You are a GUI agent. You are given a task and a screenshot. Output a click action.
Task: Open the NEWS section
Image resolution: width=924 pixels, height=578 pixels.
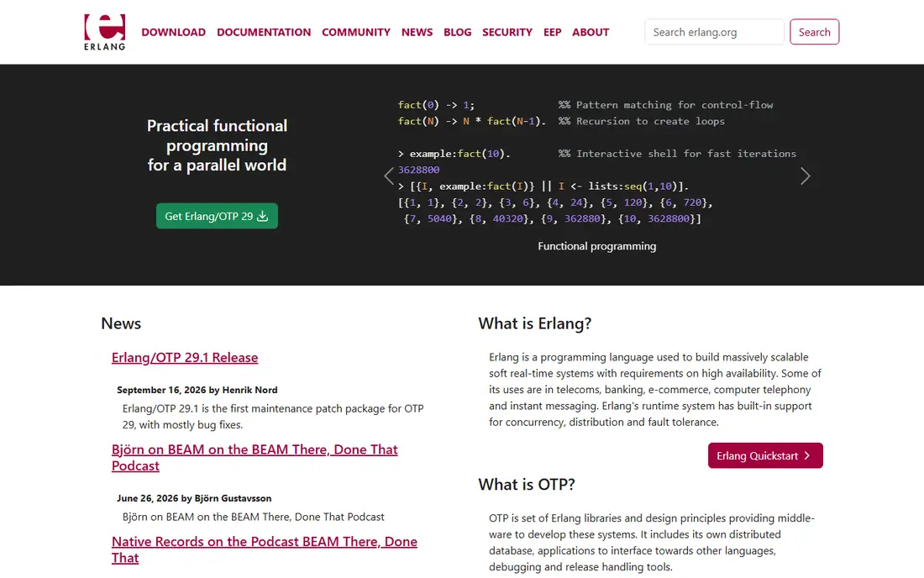tap(417, 33)
